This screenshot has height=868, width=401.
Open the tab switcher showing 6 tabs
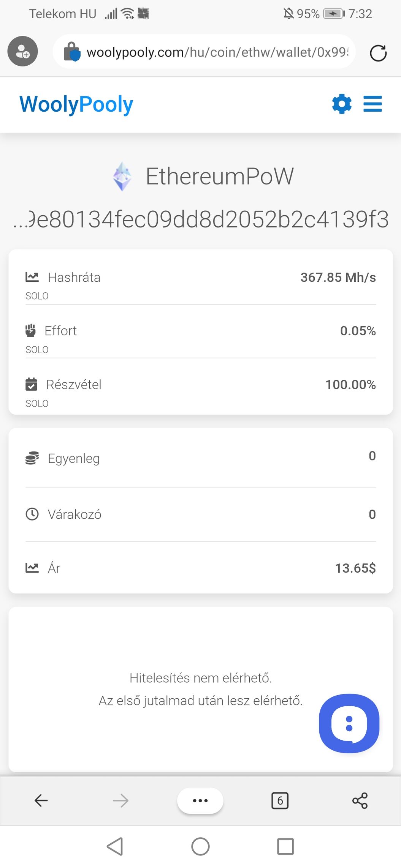click(x=280, y=800)
